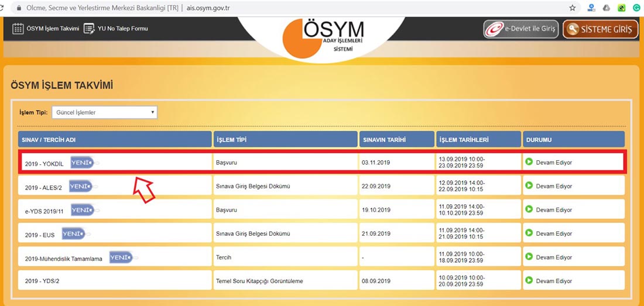Click exam date 19.10.2019

376,210
